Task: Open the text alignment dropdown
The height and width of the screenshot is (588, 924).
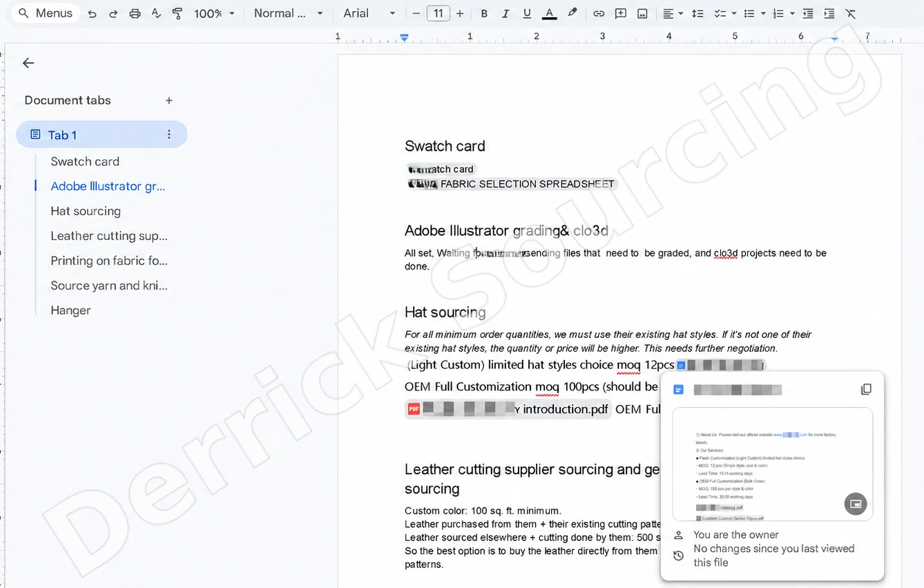Action: [x=673, y=14]
